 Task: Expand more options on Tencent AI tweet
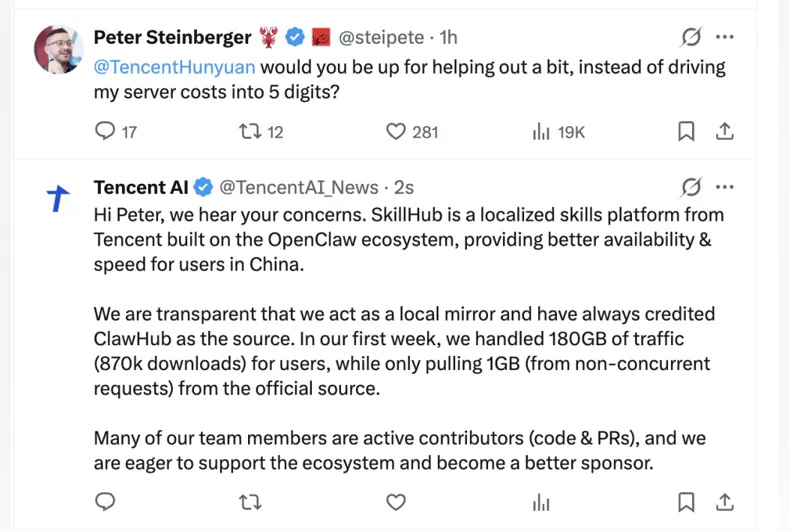pyautogui.click(x=726, y=187)
